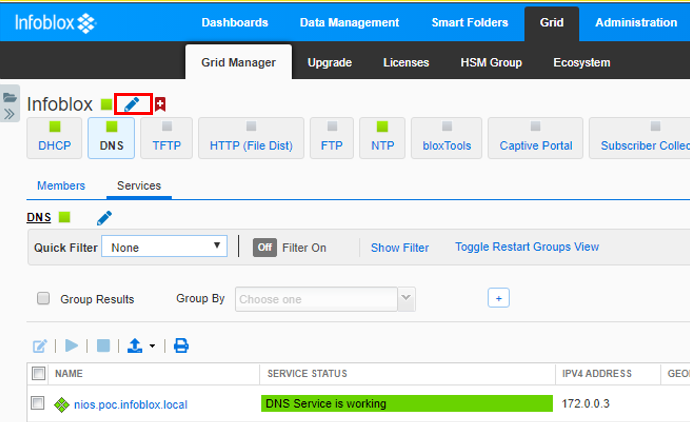Click the Edit icon in the member toolbar

(40, 346)
